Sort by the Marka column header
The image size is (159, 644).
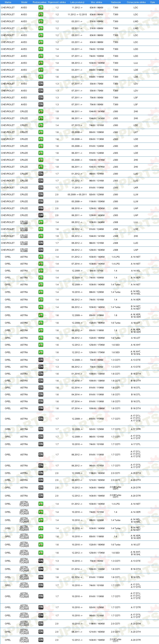pos(8,2)
